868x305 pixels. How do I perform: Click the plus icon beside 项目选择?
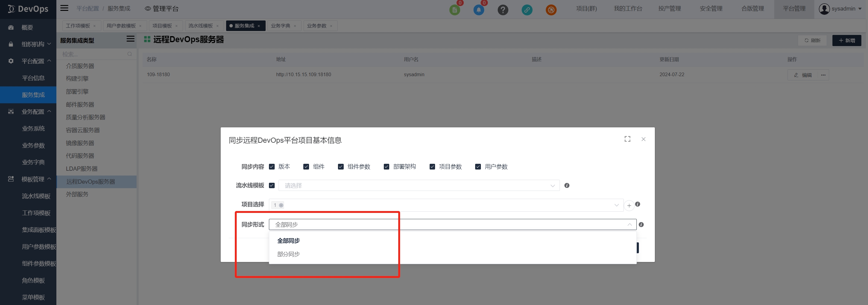(629, 205)
